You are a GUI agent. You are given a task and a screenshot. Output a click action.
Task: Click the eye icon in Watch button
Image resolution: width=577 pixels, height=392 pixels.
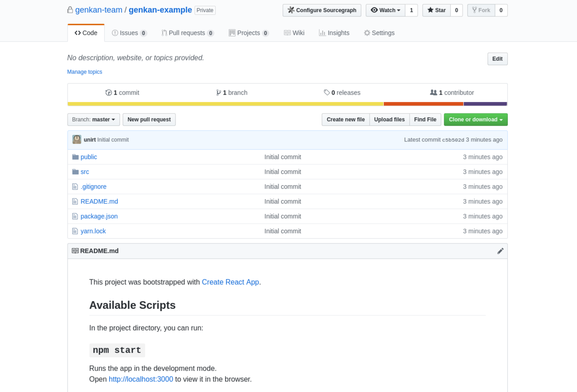(x=374, y=10)
